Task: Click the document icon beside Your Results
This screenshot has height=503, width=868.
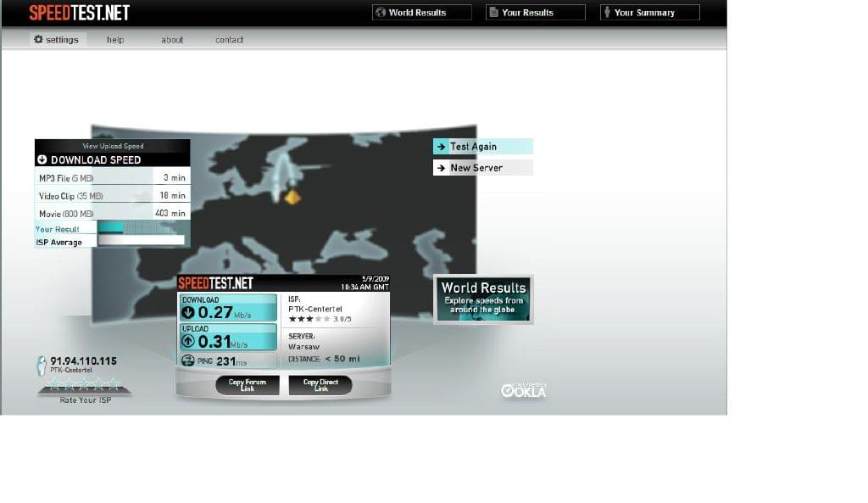Action: [x=494, y=12]
